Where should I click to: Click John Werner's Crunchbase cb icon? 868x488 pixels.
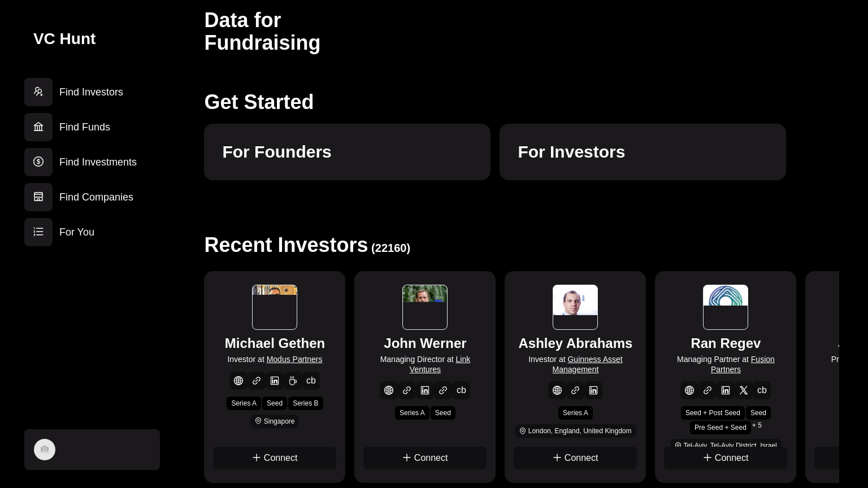point(461,390)
